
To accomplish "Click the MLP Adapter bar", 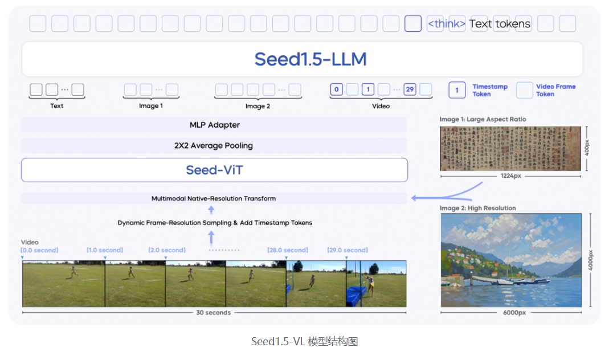I will 214,125.
